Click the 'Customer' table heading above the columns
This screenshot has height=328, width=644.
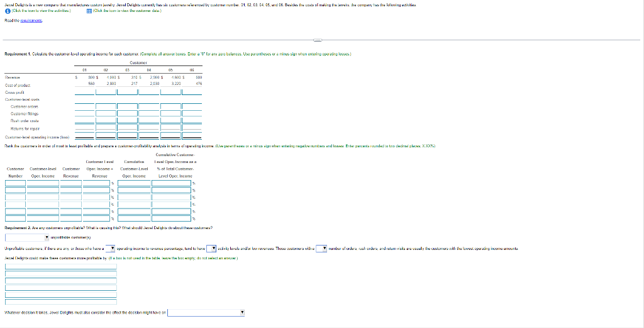pyautogui.click(x=138, y=63)
